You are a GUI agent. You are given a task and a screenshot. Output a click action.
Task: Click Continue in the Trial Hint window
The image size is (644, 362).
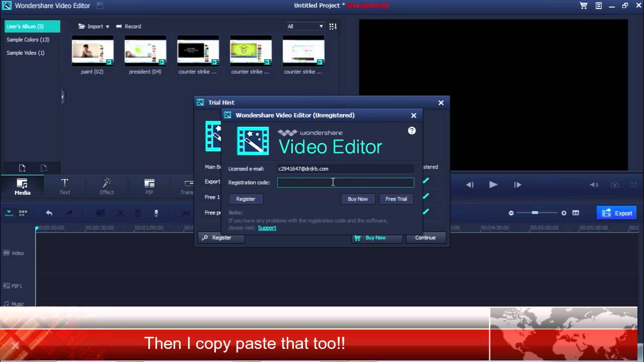[x=425, y=238]
